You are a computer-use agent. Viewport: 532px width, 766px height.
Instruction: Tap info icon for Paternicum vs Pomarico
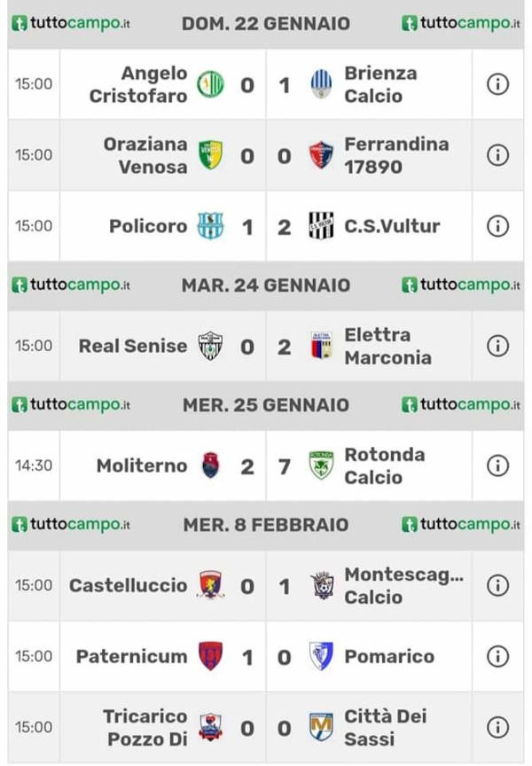click(497, 656)
